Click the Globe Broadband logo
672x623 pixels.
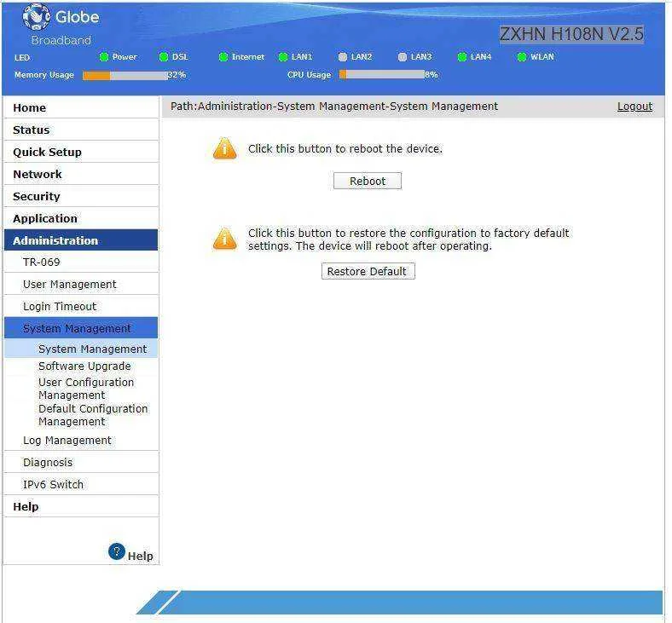[x=61, y=25]
